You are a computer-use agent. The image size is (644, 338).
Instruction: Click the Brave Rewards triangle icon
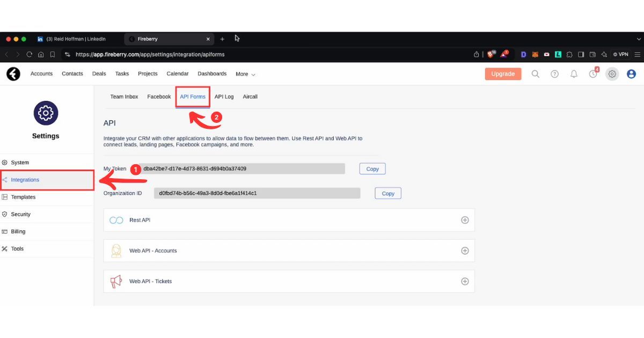[x=504, y=54]
